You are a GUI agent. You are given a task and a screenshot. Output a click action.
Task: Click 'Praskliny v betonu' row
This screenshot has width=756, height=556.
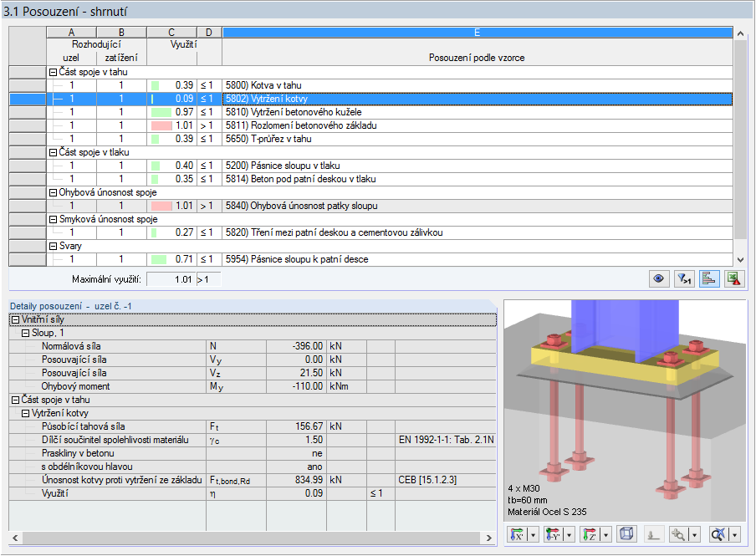(x=253, y=454)
